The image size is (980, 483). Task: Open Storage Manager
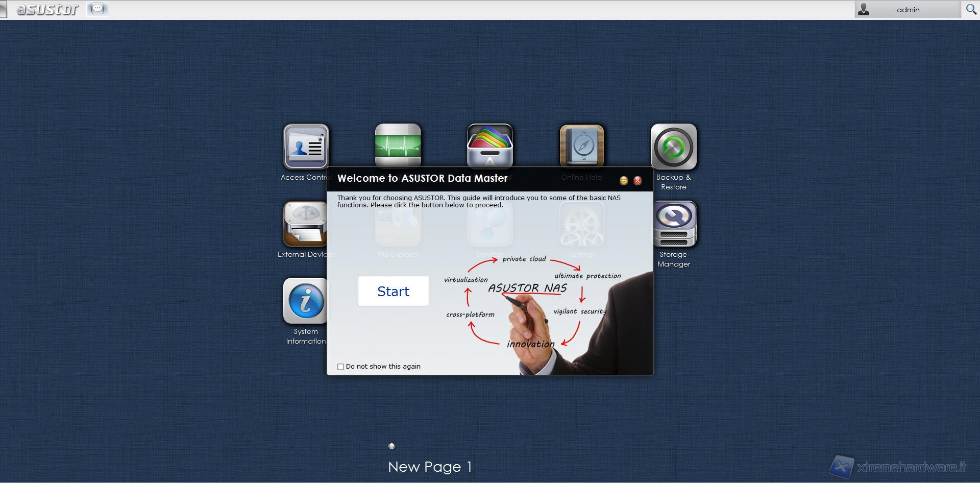[x=673, y=224]
